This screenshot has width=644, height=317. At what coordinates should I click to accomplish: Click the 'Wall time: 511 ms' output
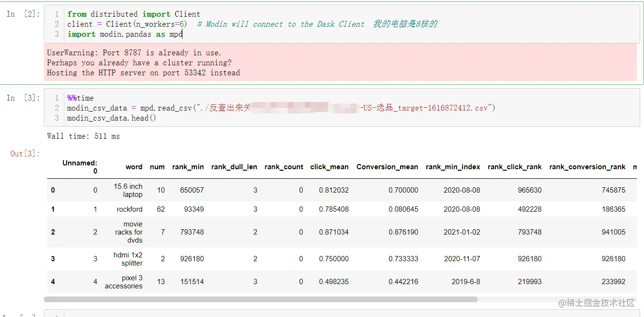[83, 136]
